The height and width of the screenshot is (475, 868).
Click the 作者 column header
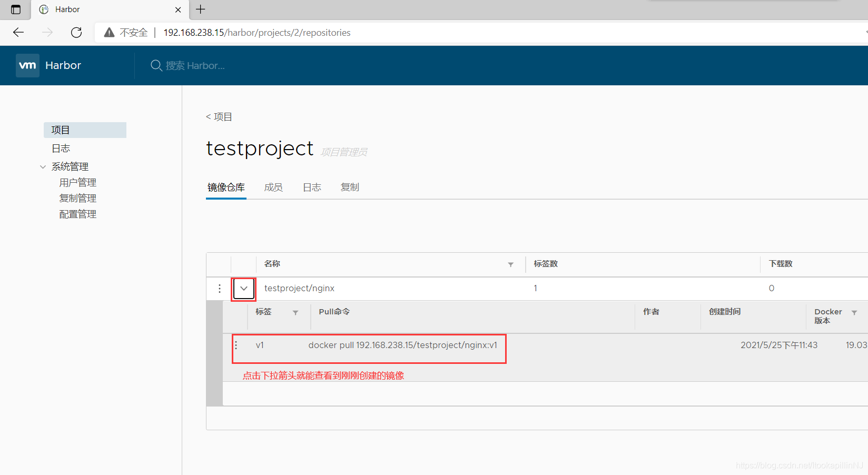pyautogui.click(x=651, y=312)
